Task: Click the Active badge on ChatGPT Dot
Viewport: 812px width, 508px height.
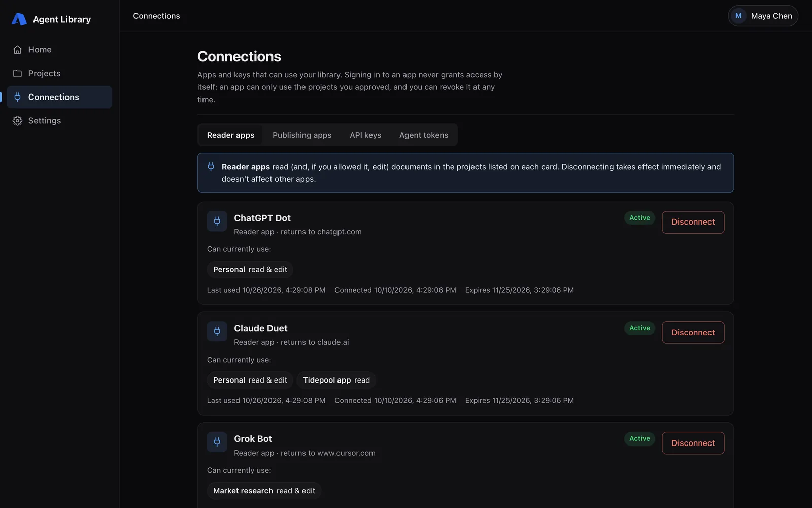Action: pyautogui.click(x=639, y=218)
